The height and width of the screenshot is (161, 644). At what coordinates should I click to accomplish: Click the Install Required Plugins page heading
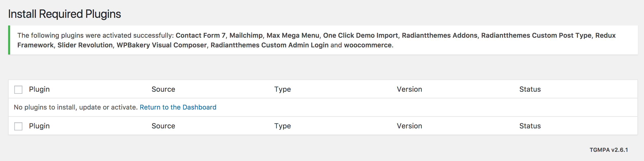click(x=65, y=14)
